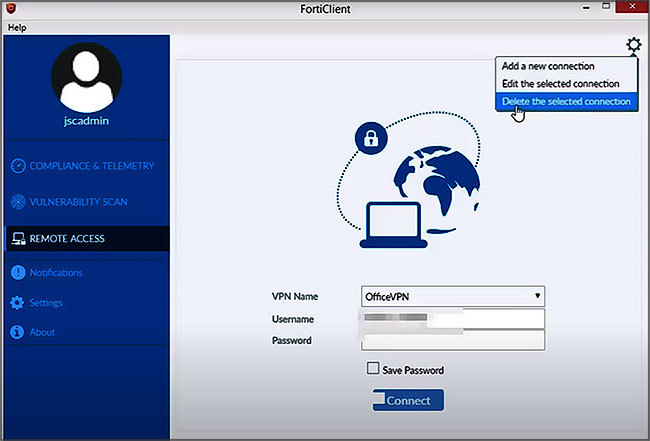Open the Help menu
Screen dimensions: 650x441
[17, 27]
